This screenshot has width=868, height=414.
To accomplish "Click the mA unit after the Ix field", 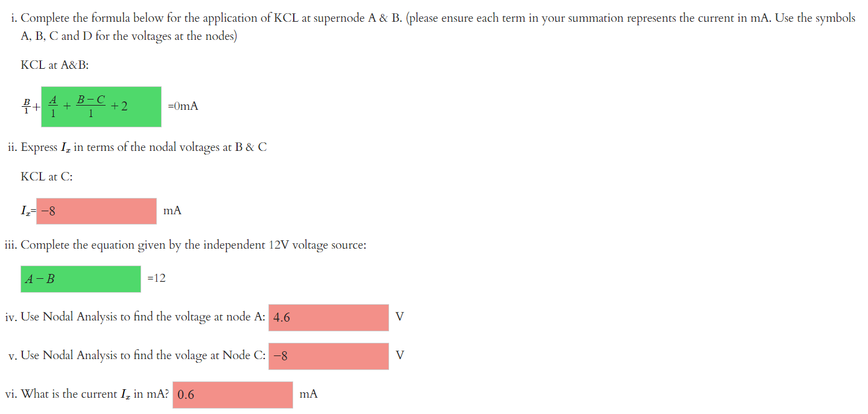I will click(x=173, y=211).
